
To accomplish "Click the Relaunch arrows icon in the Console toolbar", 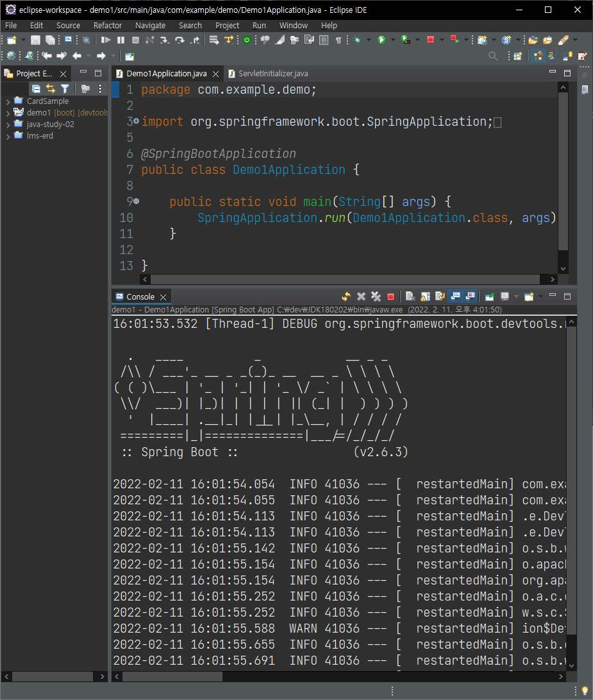I will (x=346, y=296).
